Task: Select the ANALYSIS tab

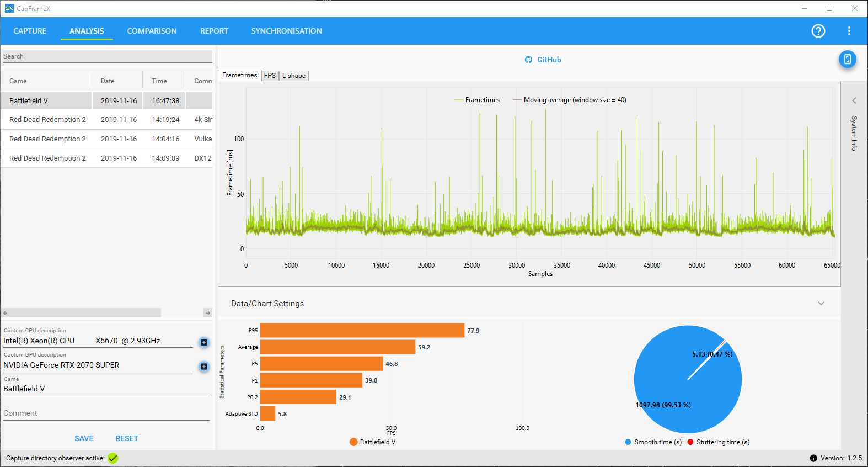Action: pos(87,31)
